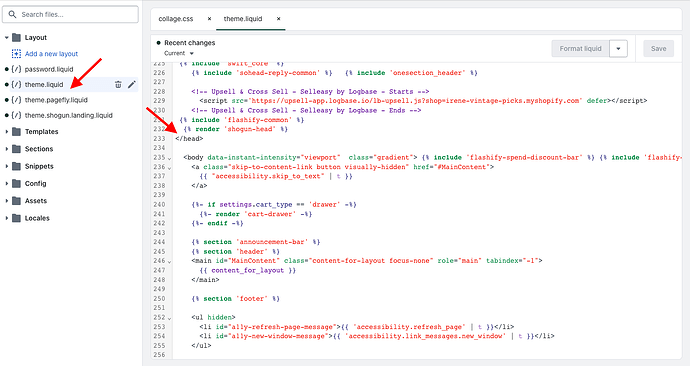Click the Sections folder icon
The width and height of the screenshot is (690, 366).
tap(16, 149)
